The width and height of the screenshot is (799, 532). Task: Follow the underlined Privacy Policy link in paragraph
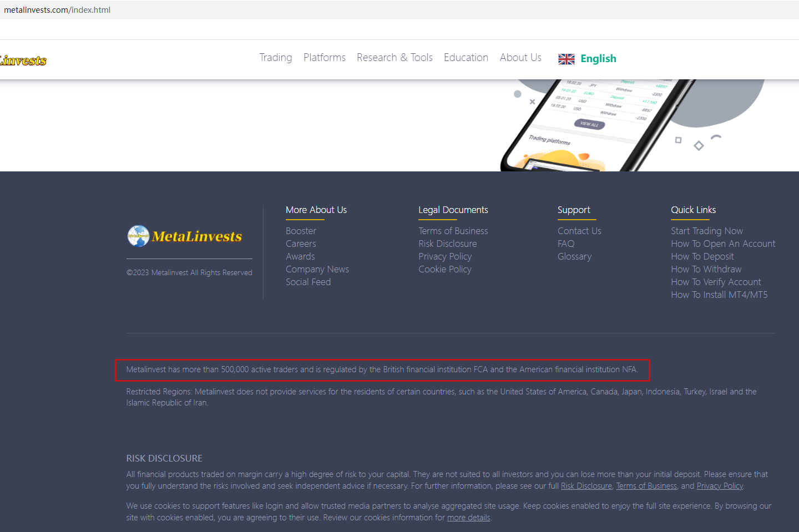(720, 486)
